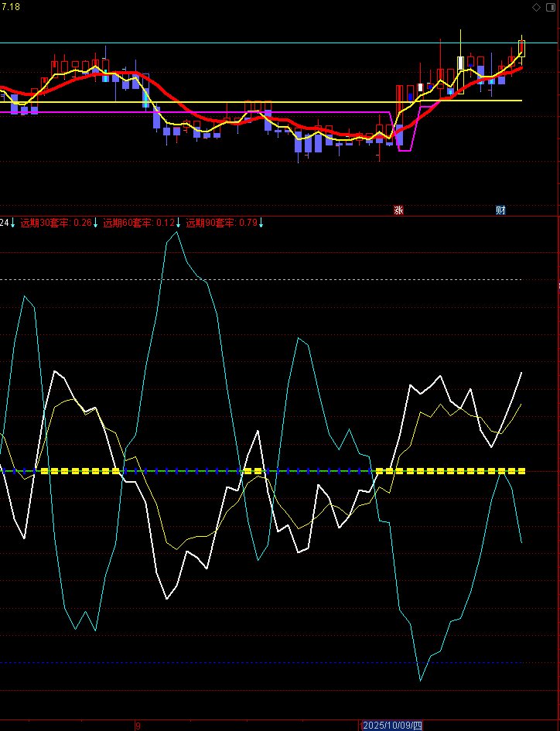Select the 远期60套牢 indicator label
Image resolution: width=560 pixels, height=731 pixels.
pos(128,223)
